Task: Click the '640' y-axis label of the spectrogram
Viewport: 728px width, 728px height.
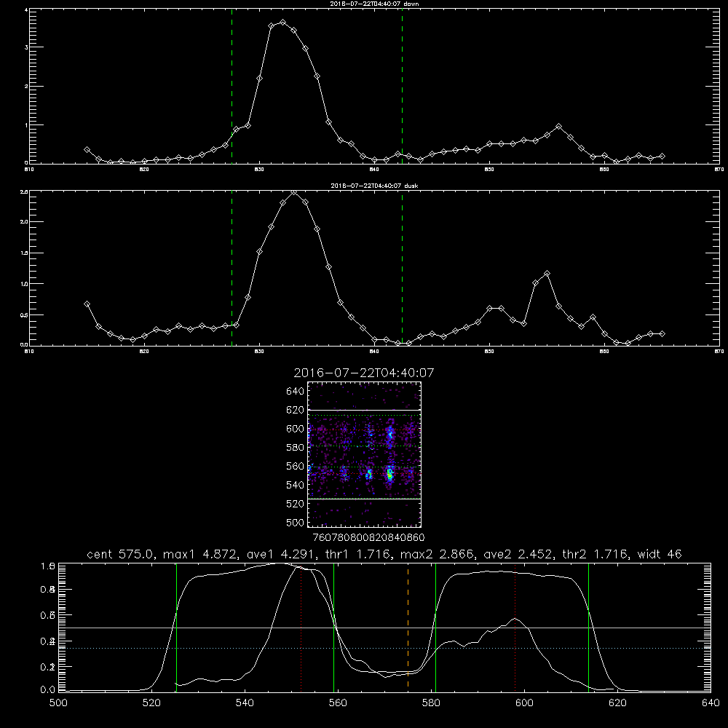Action: [x=296, y=392]
